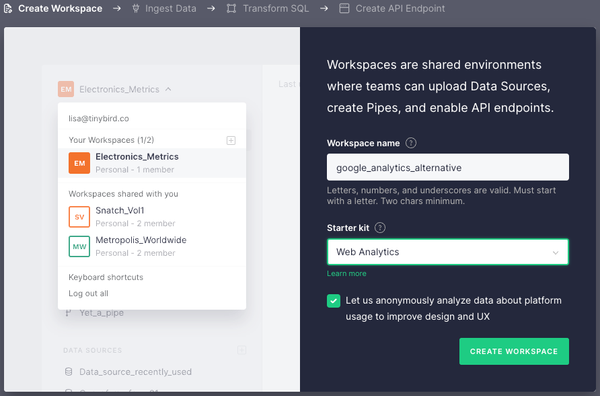Click the Ingest Data plug icon
This screenshot has height=396, width=600.
tap(135, 8)
